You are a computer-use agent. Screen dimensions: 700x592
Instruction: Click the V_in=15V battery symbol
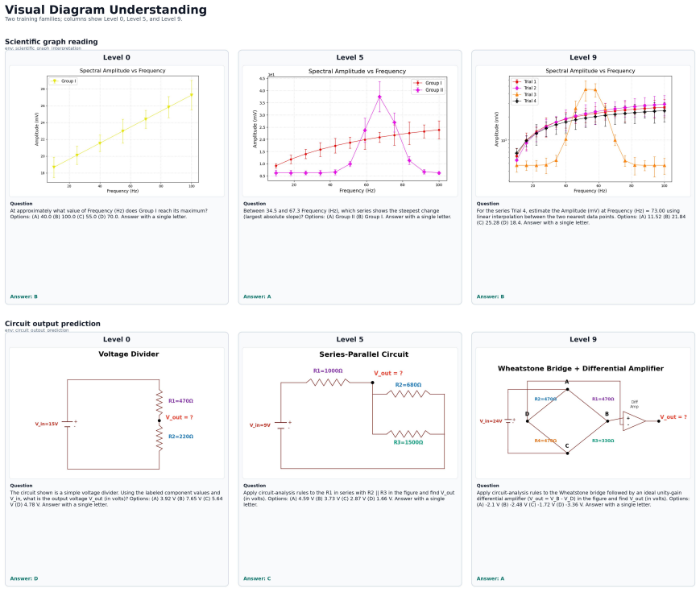tap(68, 424)
